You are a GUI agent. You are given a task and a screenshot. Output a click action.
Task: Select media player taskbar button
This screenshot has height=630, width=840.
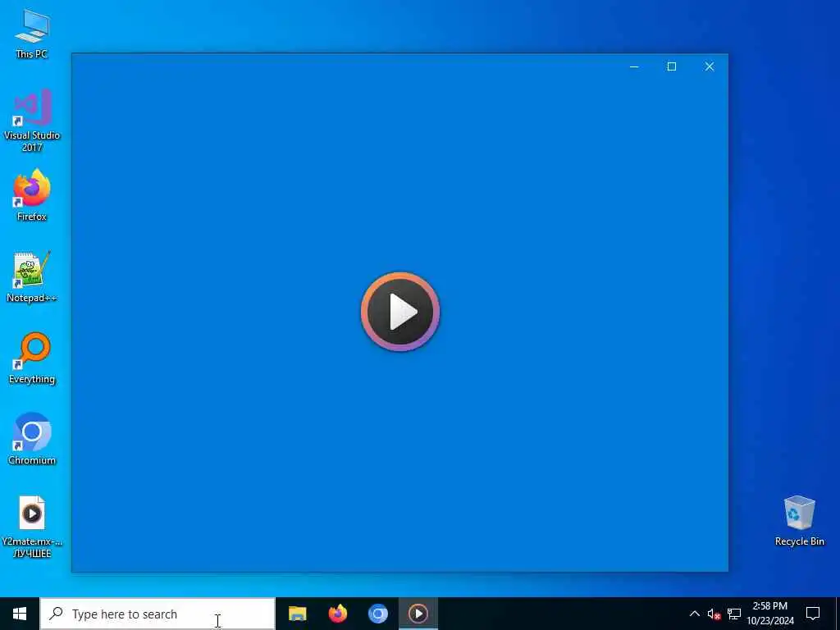tap(418, 614)
